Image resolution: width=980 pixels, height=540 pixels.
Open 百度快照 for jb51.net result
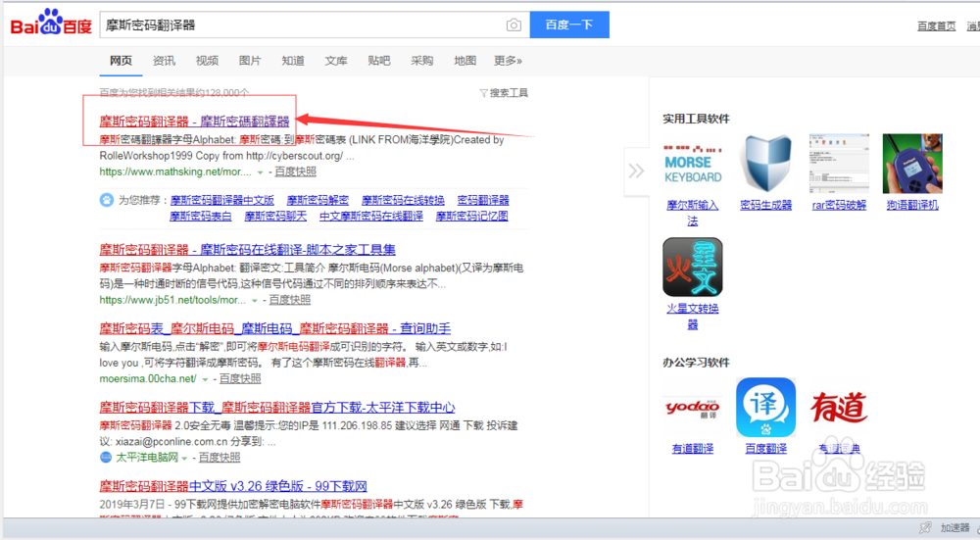tap(289, 300)
